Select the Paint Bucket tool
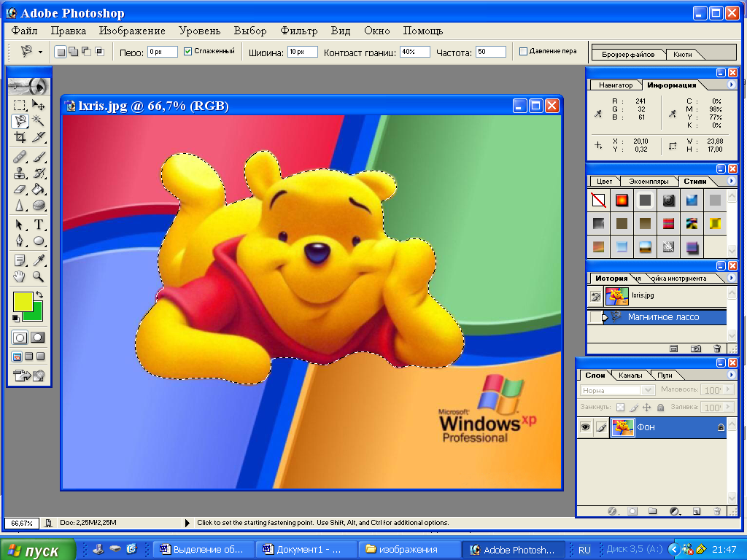Image resolution: width=747 pixels, height=560 pixels. pos(38,189)
